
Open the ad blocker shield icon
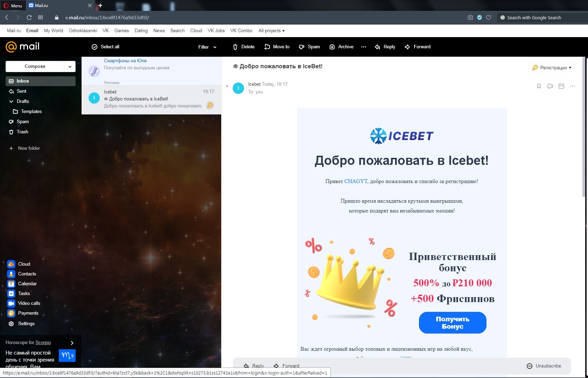[479, 17]
